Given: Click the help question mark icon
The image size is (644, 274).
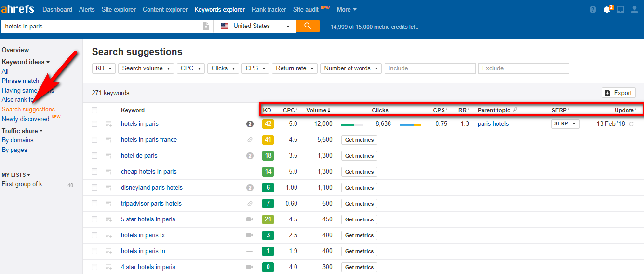Looking at the screenshot, I should pos(593,9).
